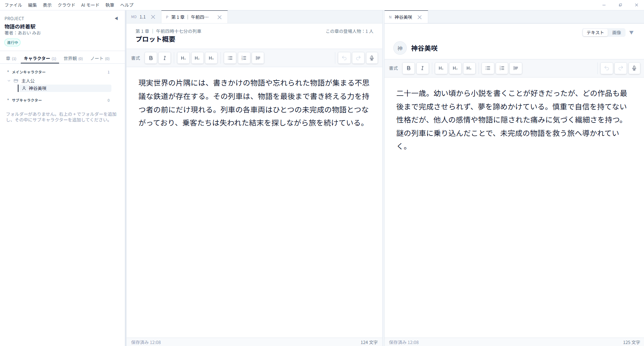Apply H1 heading in the character note
The height and width of the screenshot is (346, 644).
click(x=441, y=68)
